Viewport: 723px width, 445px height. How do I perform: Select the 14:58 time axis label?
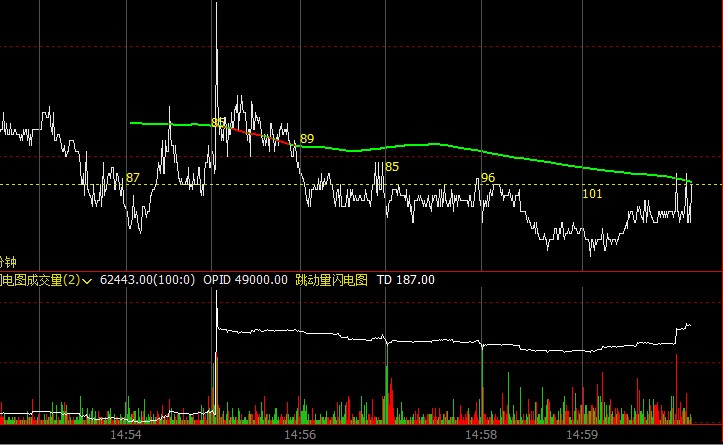click(481, 434)
